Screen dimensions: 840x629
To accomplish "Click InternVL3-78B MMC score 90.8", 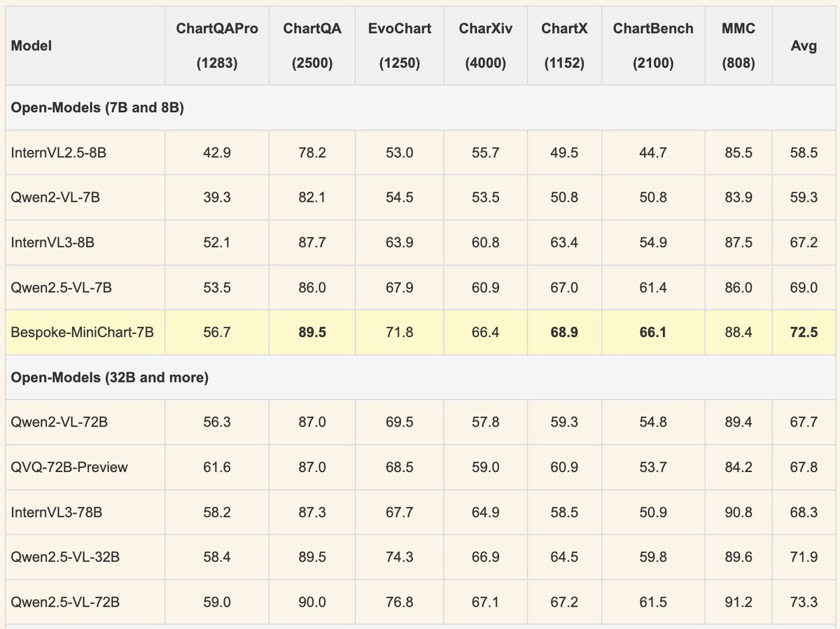I will (737, 511).
